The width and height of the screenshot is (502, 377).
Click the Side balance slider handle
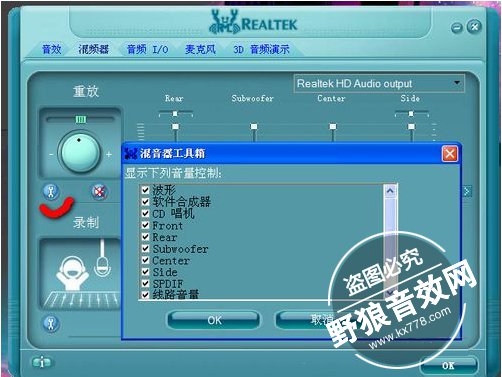click(x=411, y=114)
